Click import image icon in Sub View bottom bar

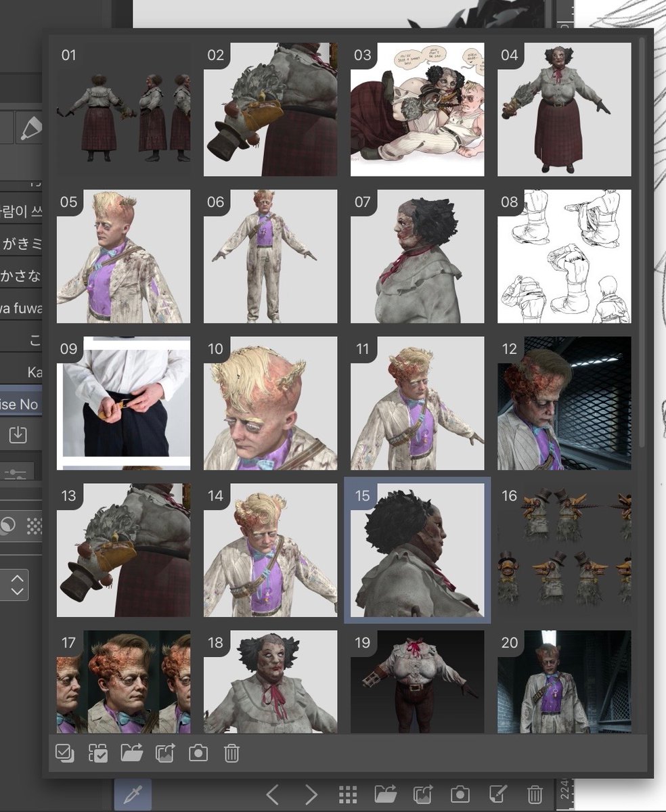tap(423, 794)
